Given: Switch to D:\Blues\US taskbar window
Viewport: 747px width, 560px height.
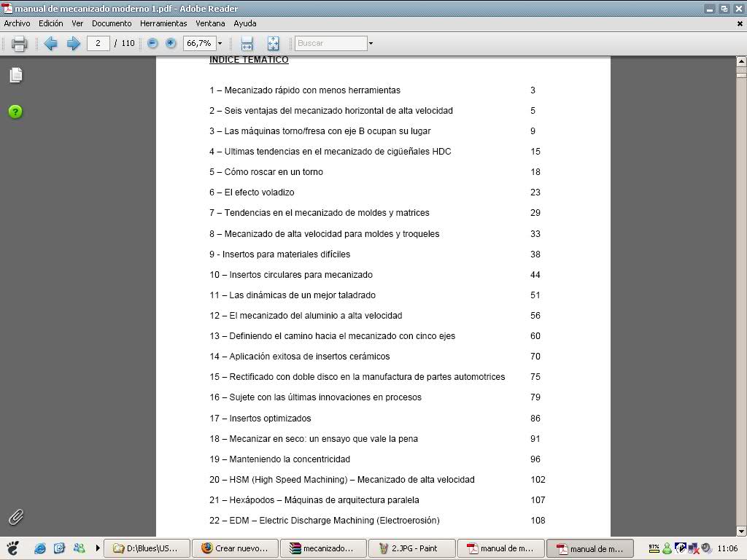Looking at the screenshot, I should [147, 548].
